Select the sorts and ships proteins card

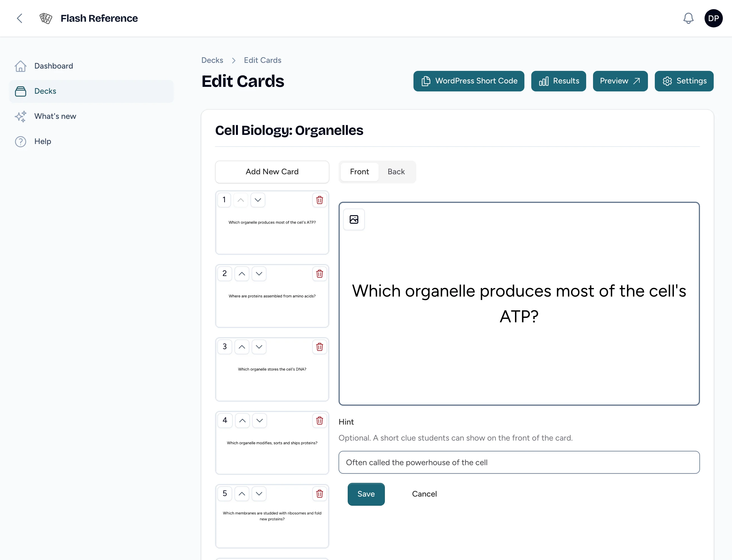pyautogui.click(x=272, y=443)
